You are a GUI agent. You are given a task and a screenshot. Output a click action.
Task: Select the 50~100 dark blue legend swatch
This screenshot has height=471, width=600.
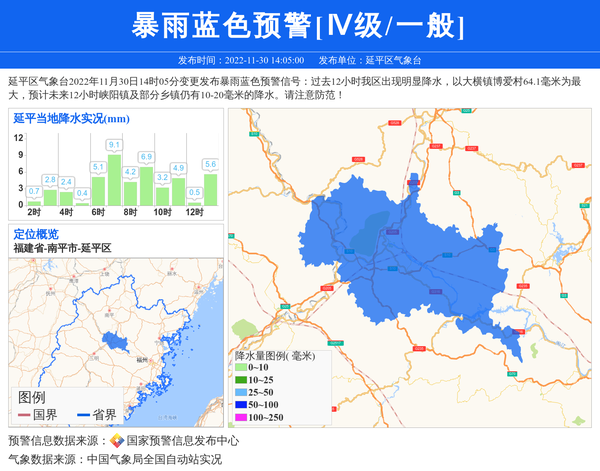[241, 405]
